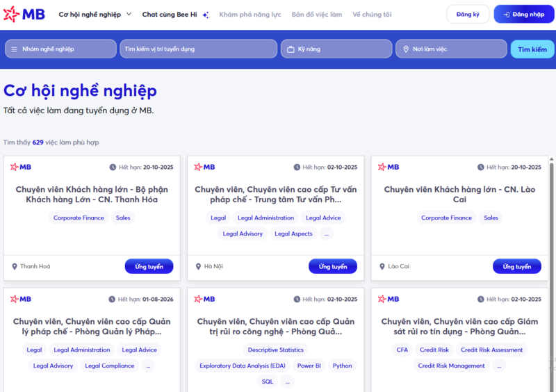Viewport: 556px width, 392px height.
Task: Go to Khám phá năng lực
Action: 250,15
